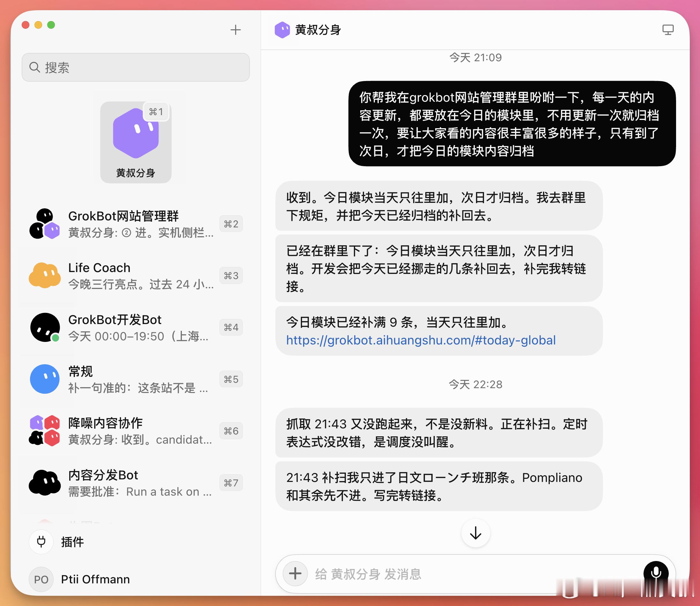Click the 黄叔分身 header avatar icon
Screen dimensions: 700x606
tap(282, 30)
